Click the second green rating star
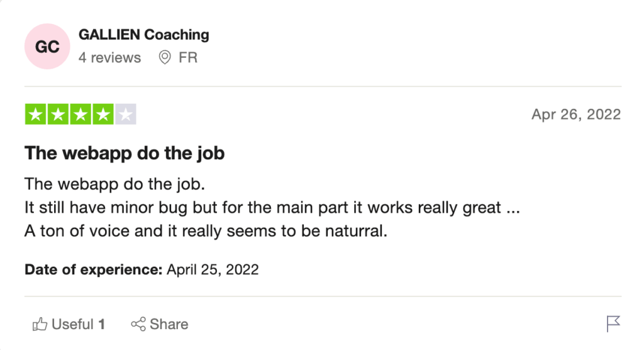 (58, 115)
